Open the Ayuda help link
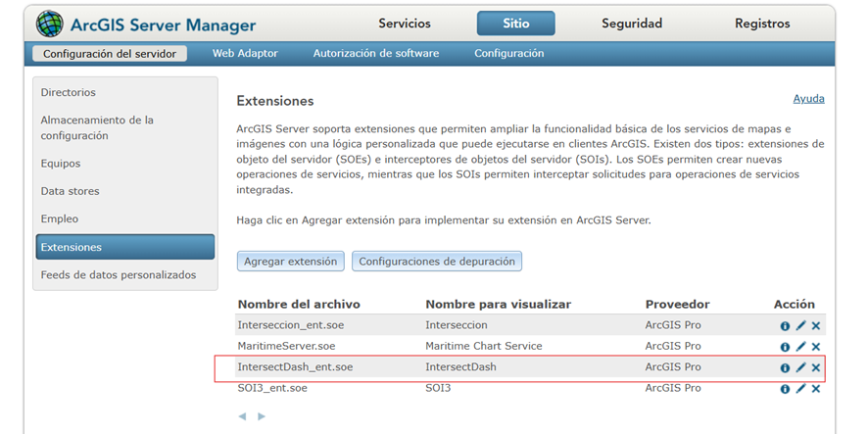The image size is (868, 434). coord(809,99)
